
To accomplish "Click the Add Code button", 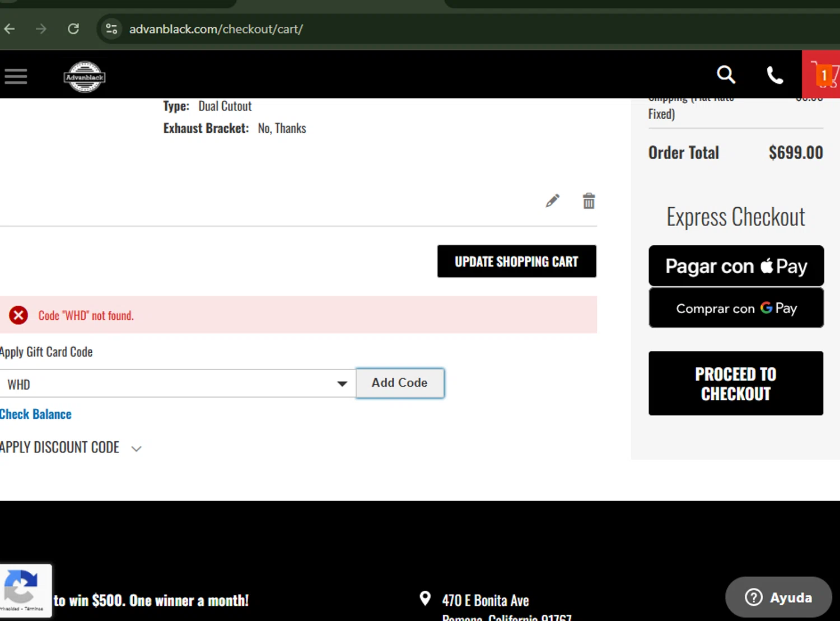I will coord(400,383).
